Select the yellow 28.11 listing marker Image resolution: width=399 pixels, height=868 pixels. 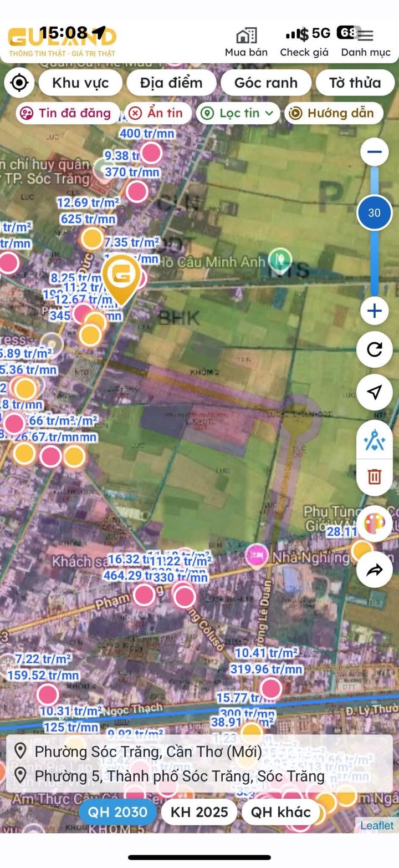pos(362,551)
